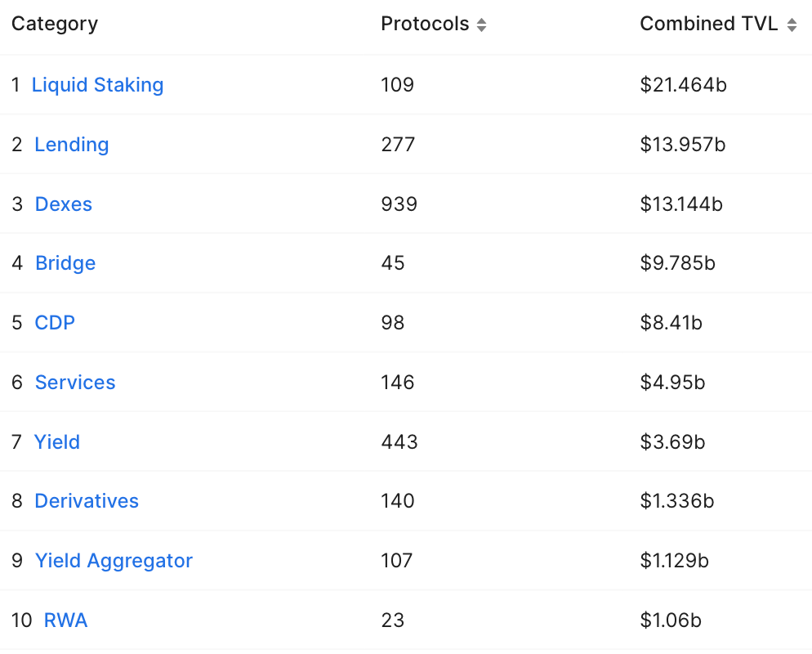Screen dimensions: 812x654
Task: Select the 443 Yield protocols cell
Action: pyautogui.click(x=399, y=442)
